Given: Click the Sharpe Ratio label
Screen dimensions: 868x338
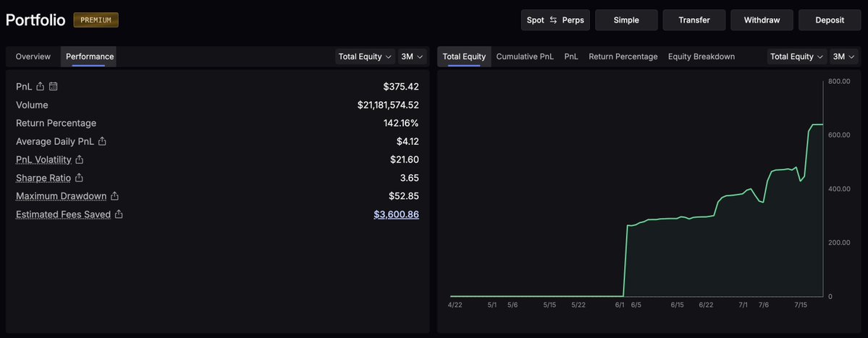Looking at the screenshot, I should pyautogui.click(x=43, y=177).
